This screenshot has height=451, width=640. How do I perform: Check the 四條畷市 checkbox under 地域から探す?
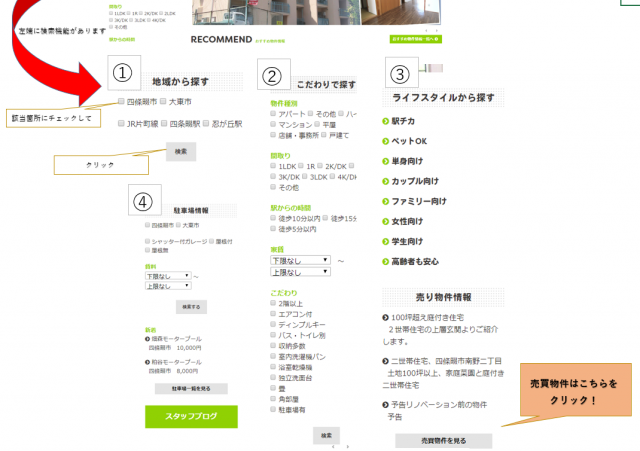click(x=122, y=102)
